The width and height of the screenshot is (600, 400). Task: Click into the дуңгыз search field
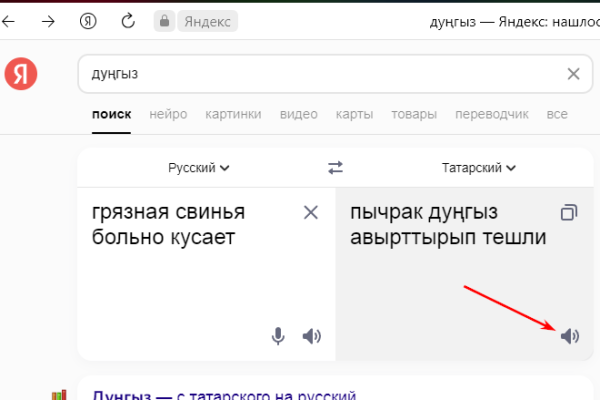click(x=320, y=73)
